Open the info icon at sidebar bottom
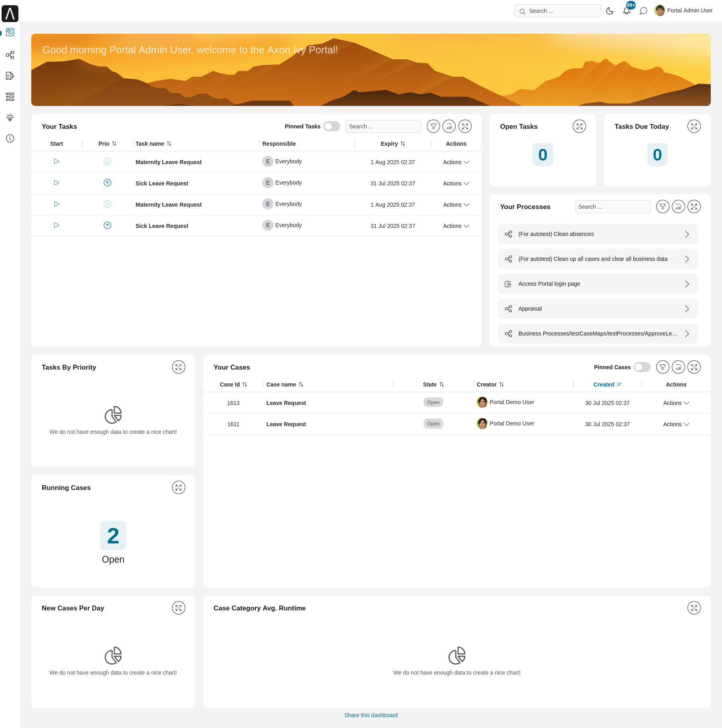The height and width of the screenshot is (728, 722). coord(10,138)
